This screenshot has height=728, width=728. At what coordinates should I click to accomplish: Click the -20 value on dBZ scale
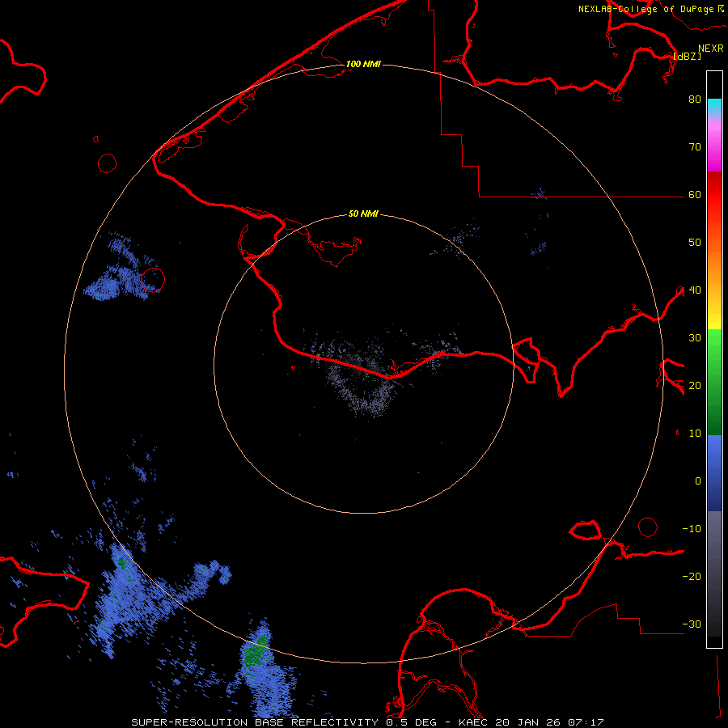point(692,576)
